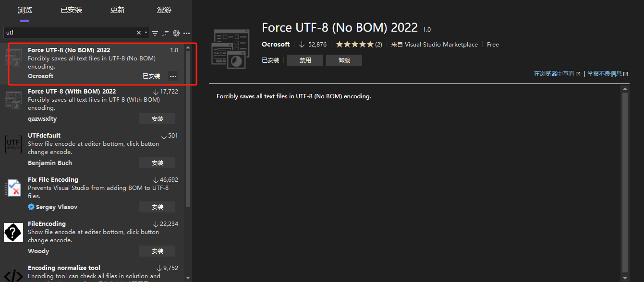
Task: Install the Fix File Encoding extension
Action: tap(158, 207)
